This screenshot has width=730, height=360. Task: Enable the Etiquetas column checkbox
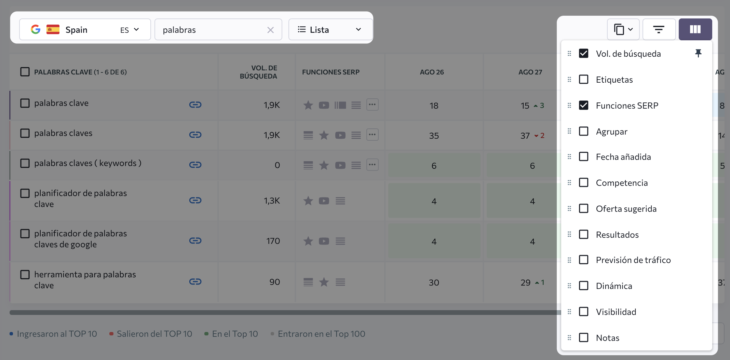pos(583,80)
